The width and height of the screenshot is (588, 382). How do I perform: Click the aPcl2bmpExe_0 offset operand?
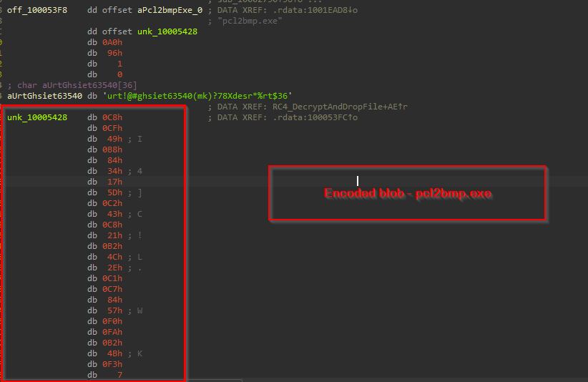click(170, 10)
